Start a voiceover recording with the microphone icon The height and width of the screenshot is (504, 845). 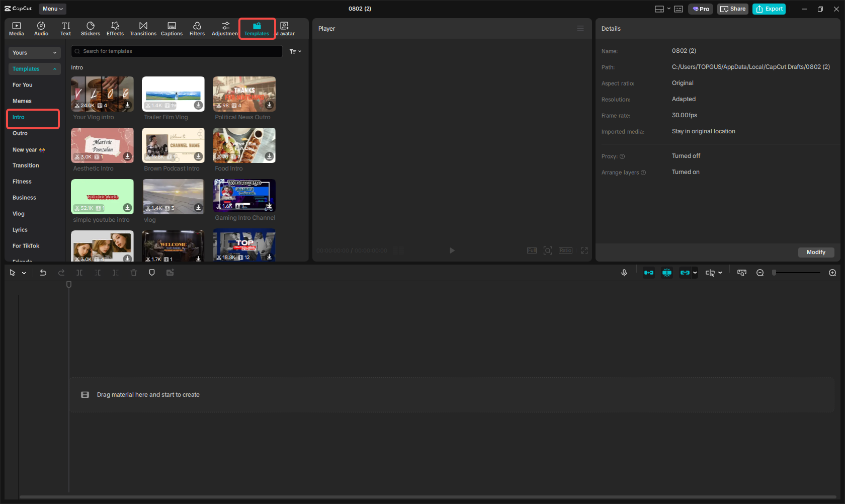point(624,273)
